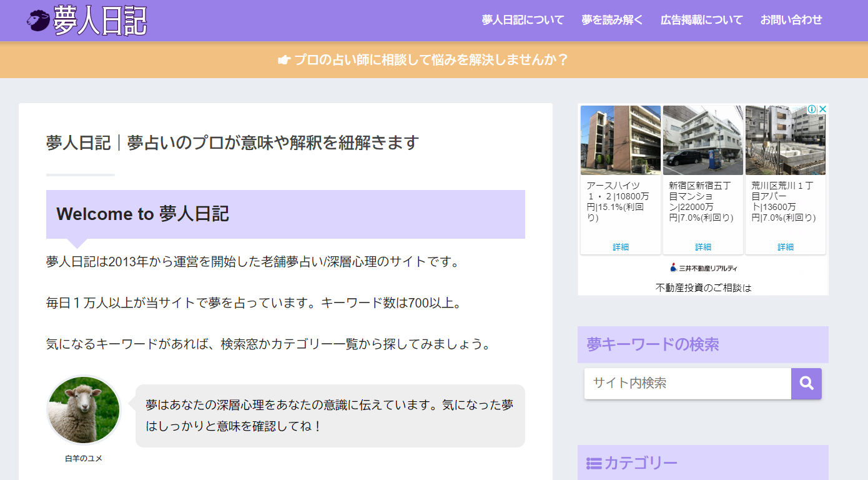
Task: Go to お問い合わせ page
Action: coord(791,20)
